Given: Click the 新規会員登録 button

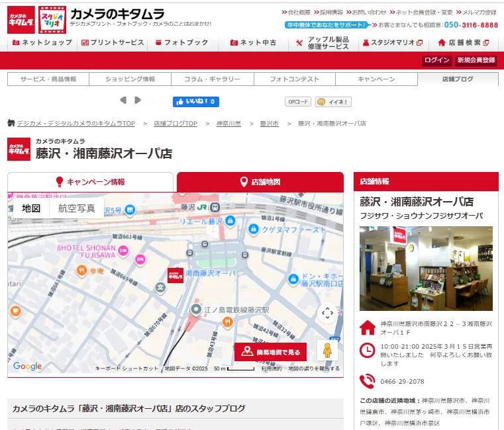Looking at the screenshot, I should [476, 60].
